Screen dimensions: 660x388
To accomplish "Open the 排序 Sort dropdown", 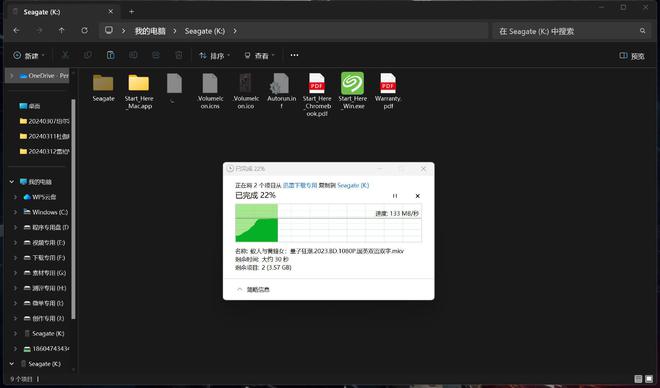I will (x=215, y=56).
